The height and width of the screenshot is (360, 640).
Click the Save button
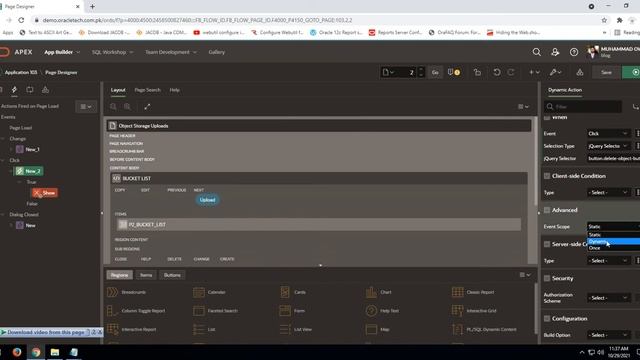pos(606,72)
